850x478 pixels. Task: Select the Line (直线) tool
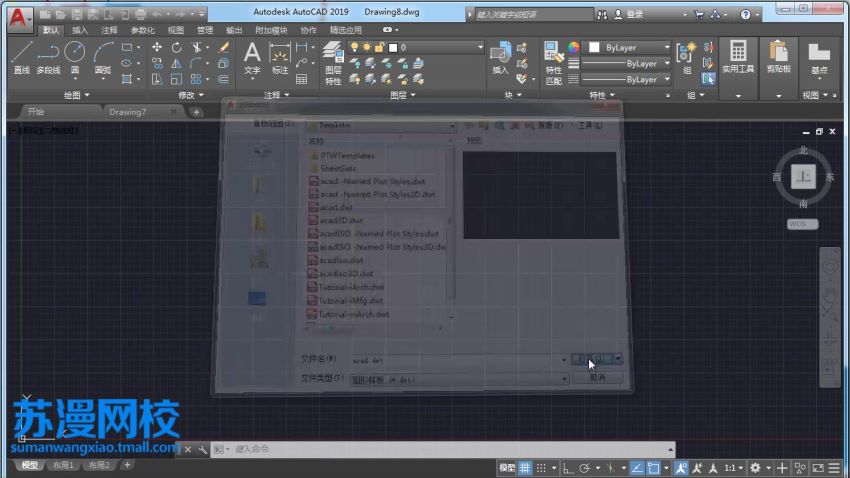[x=22, y=58]
